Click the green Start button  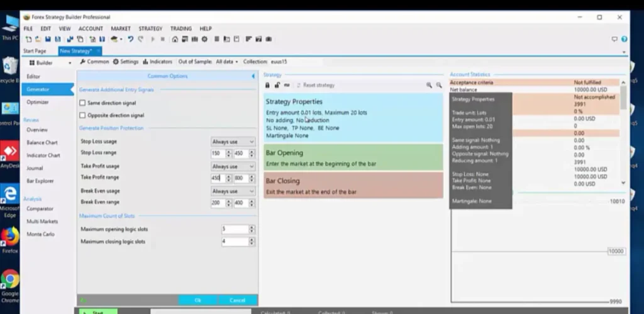click(x=98, y=312)
